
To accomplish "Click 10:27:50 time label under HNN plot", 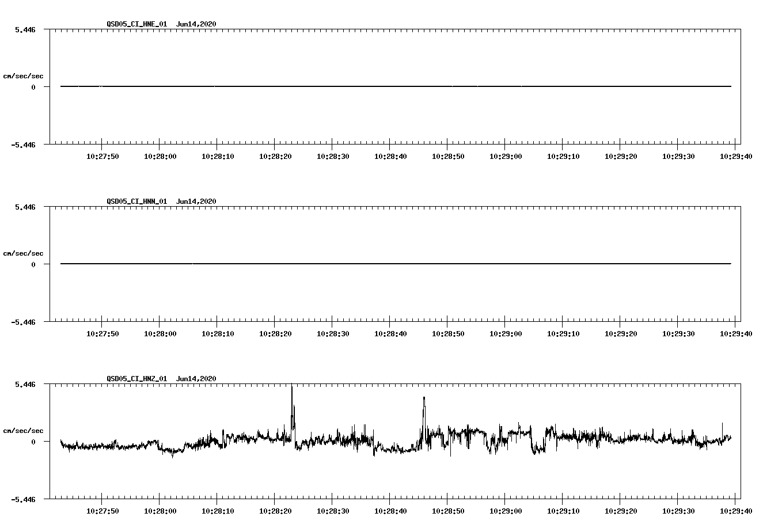I will click(103, 333).
